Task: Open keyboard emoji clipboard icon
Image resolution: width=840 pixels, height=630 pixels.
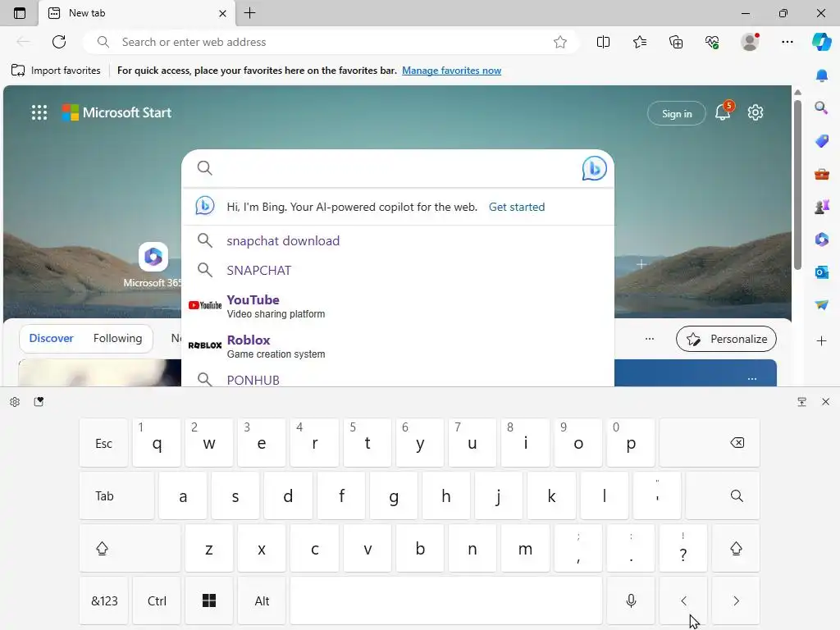Action: (x=39, y=402)
